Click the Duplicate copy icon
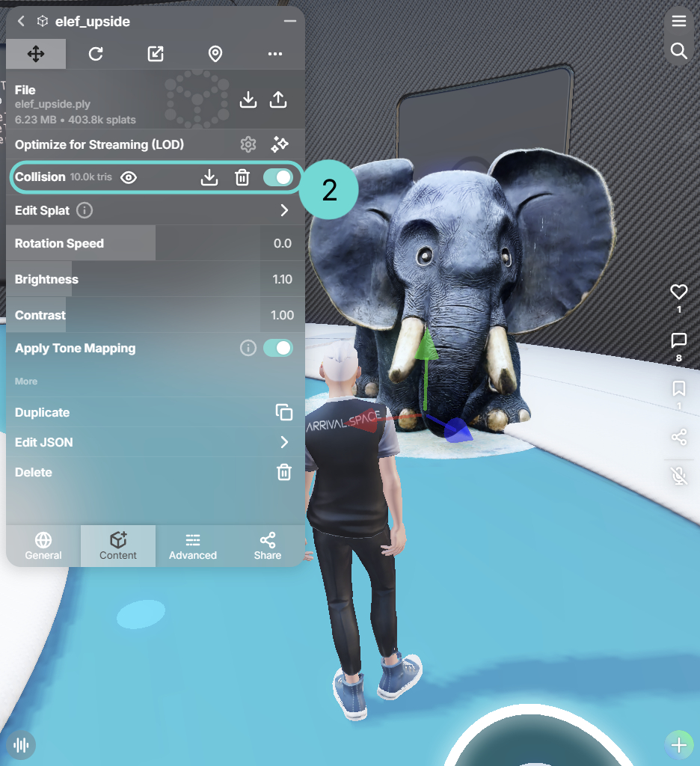This screenshot has height=766, width=700. [x=283, y=412]
